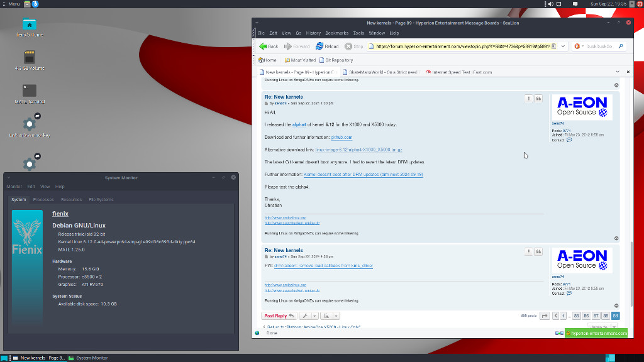The height and width of the screenshot is (362, 644).
Task: Open the System Monitor window menu arrow
Action: [x=9, y=178]
